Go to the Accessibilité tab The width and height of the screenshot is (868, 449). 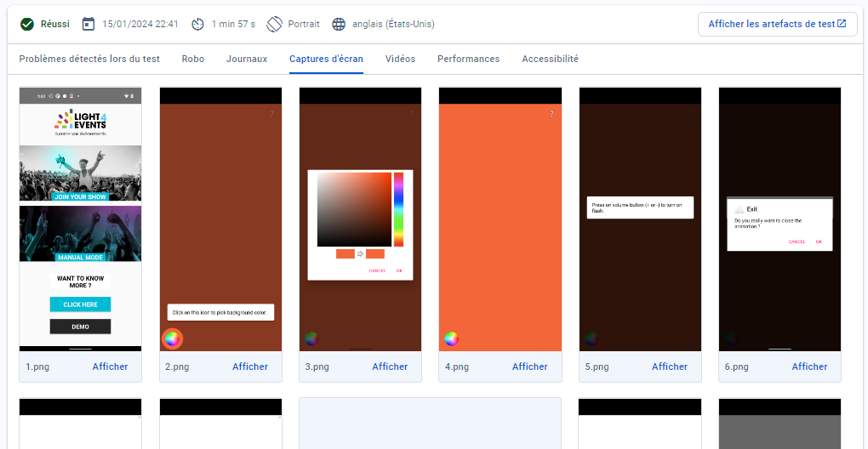550,59
